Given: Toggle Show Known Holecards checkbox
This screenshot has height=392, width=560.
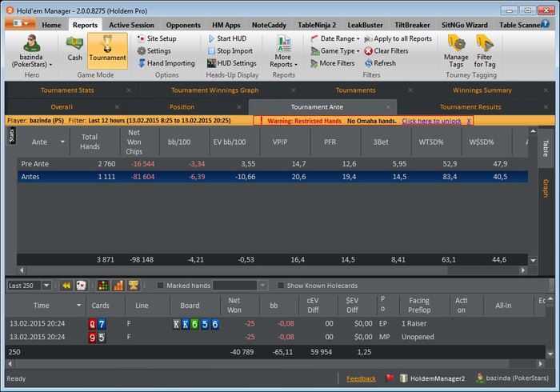Looking at the screenshot, I should click(x=281, y=286).
